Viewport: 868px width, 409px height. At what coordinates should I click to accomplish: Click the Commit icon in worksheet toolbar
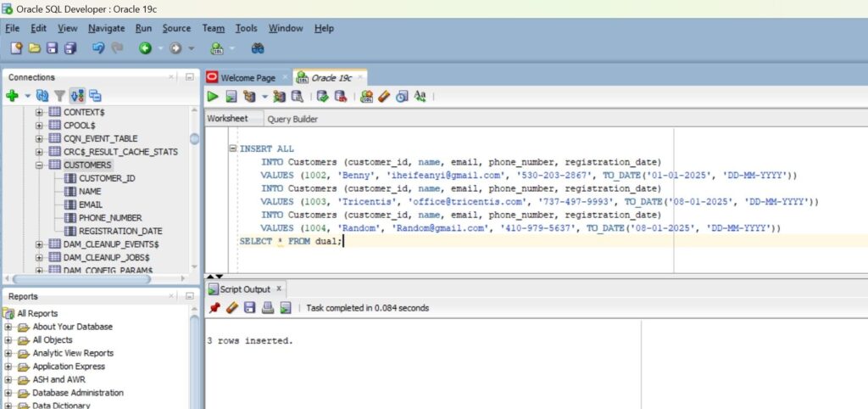pos(322,97)
